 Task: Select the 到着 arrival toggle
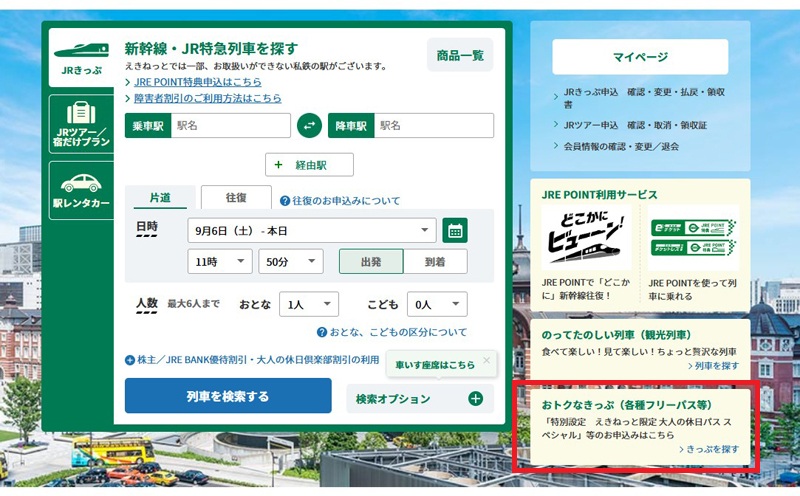(435, 262)
